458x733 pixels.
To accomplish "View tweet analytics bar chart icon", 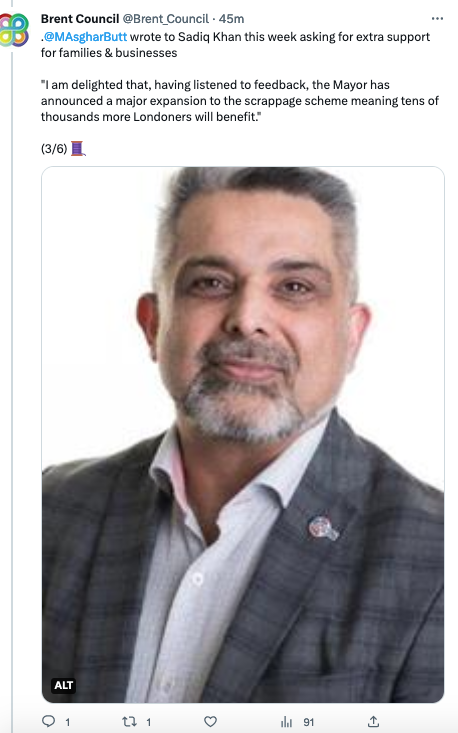I will (x=286, y=722).
